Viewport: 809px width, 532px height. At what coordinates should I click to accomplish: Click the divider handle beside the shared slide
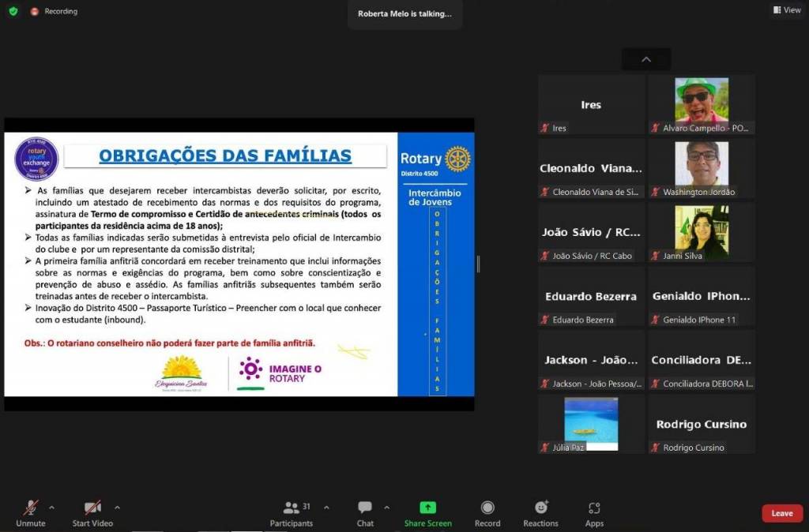click(477, 264)
